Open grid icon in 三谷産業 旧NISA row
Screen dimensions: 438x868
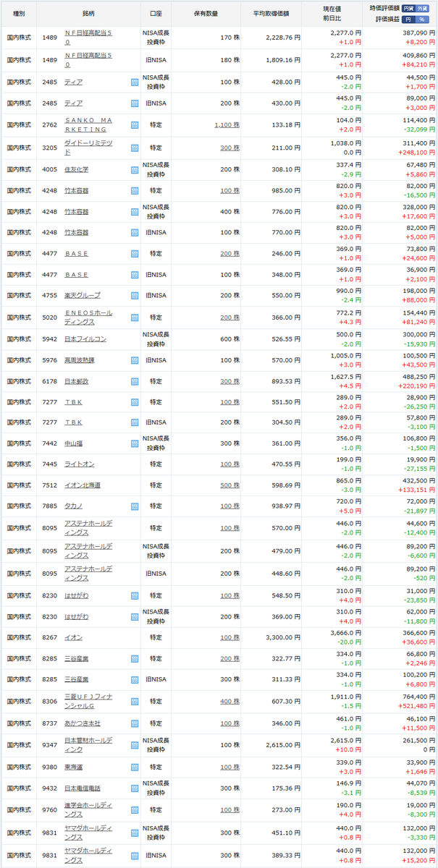tap(135, 680)
